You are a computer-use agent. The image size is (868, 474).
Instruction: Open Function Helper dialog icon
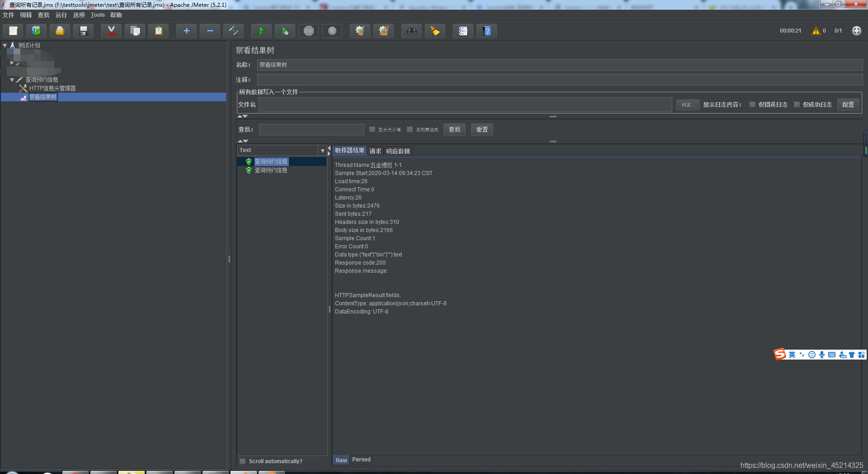point(463,31)
